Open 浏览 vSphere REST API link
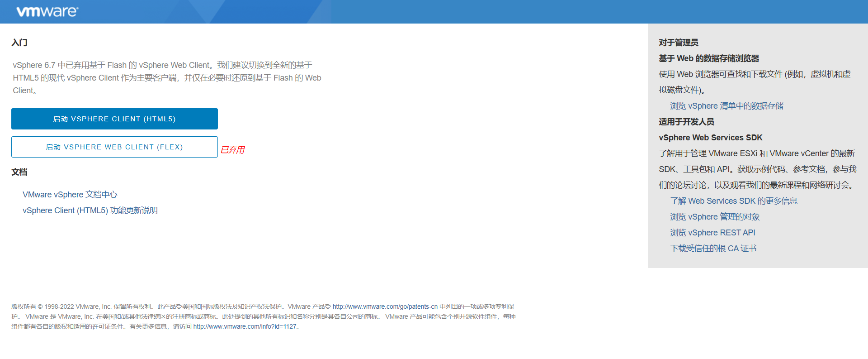 (x=712, y=233)
